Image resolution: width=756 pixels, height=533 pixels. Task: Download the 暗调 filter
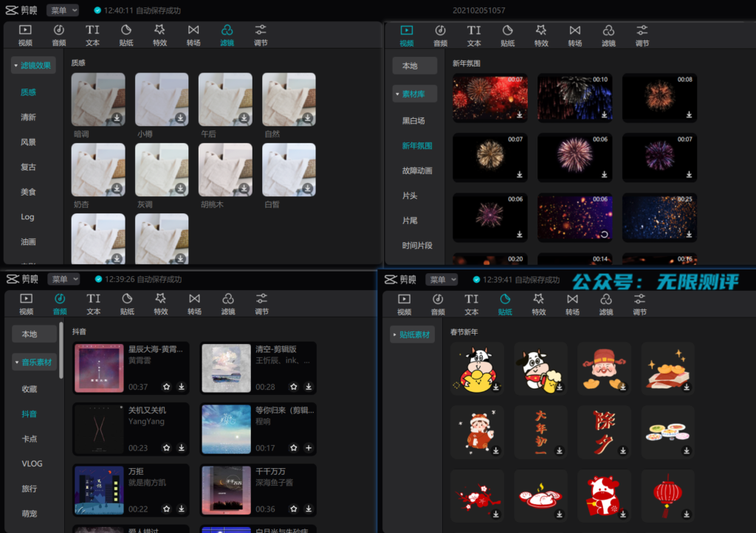click(x=117, y=118)
